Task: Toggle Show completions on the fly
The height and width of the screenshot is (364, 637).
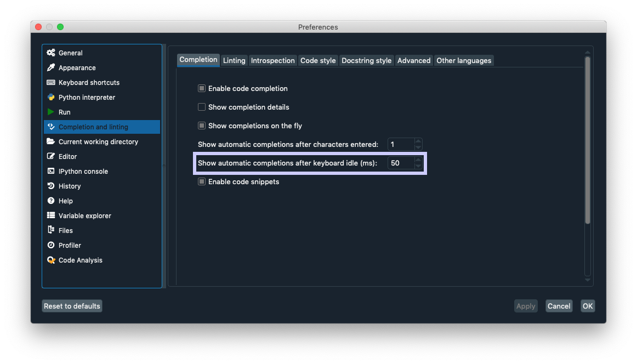Action: pos(202,126)
